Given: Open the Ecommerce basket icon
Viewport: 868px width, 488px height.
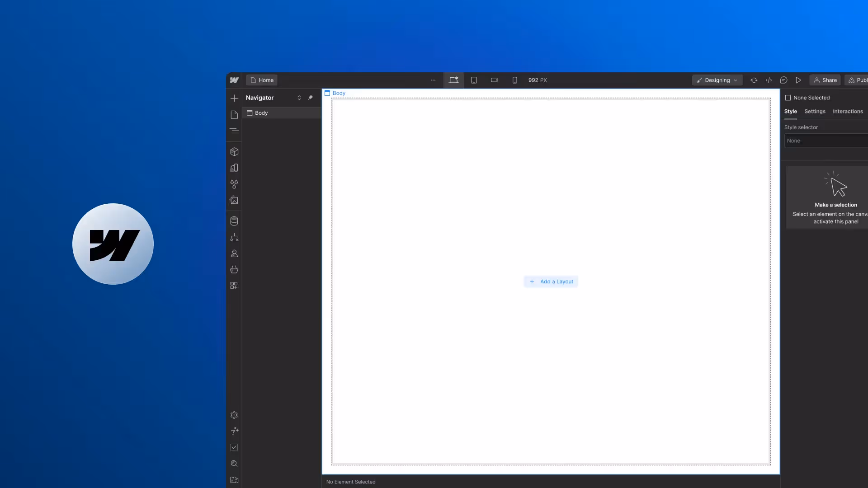Looking at the screenshot, I should (x=234, y=270).
